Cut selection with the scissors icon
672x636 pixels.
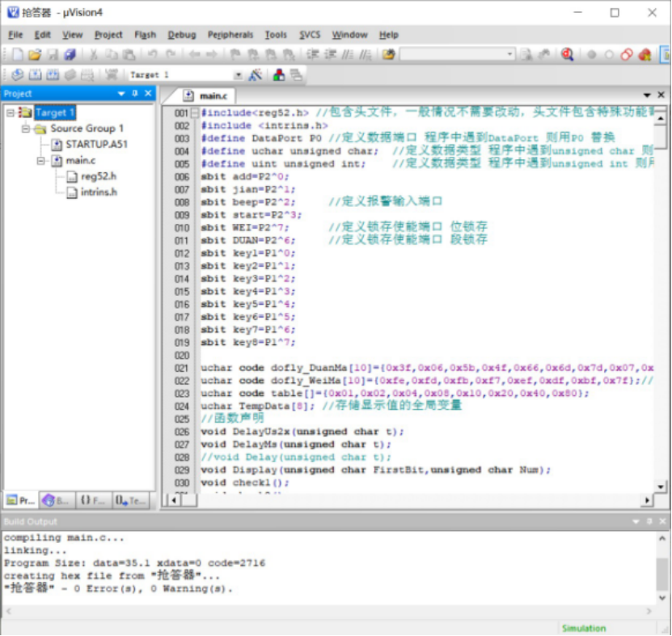coord(94,54)
